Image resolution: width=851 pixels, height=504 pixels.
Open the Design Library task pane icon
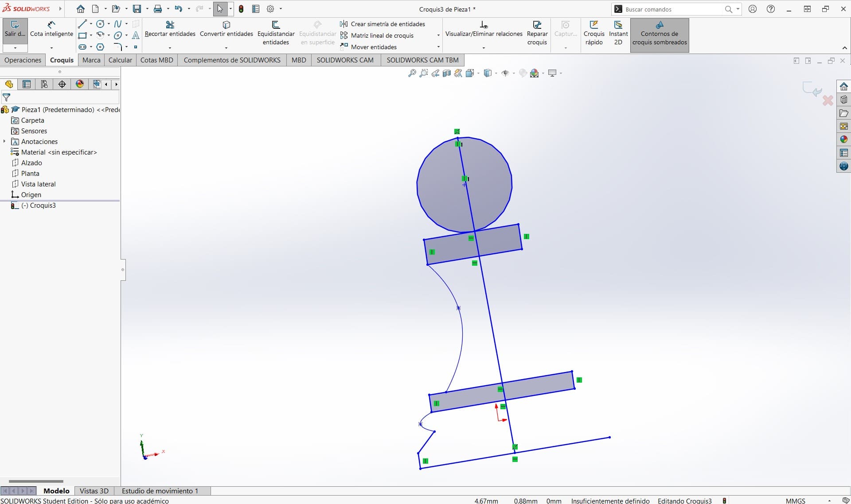click(x=843, y=100)
